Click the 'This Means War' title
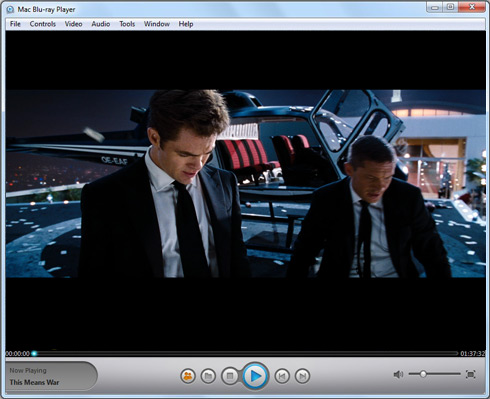490x399 pixels. click(x=34, y=382)
